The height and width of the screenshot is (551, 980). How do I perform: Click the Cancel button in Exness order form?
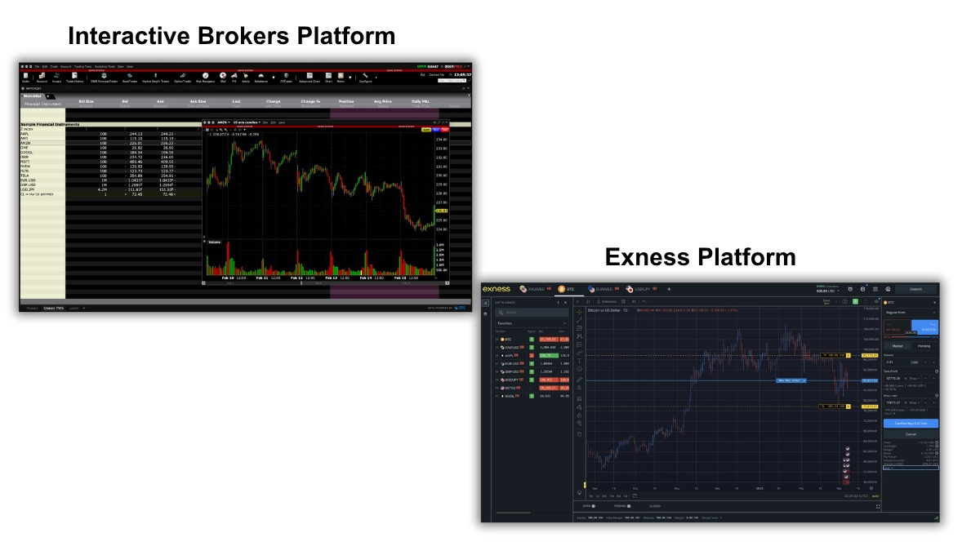911,434
